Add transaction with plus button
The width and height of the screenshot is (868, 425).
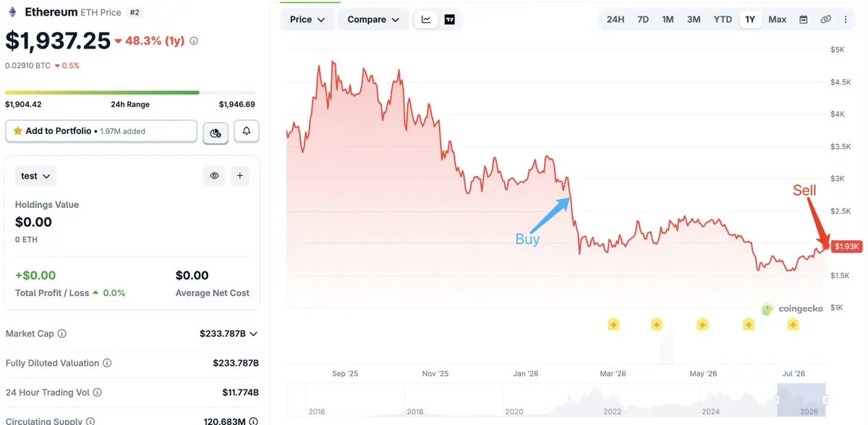point(239,175)
